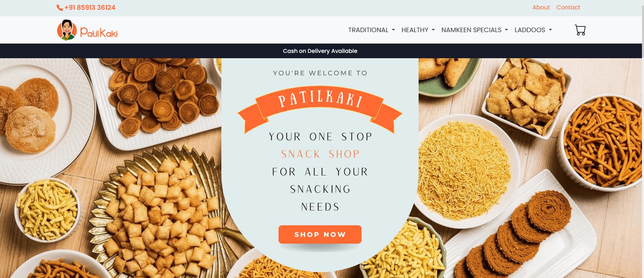The image size is (644, 278).
Task: Click the PatilKaki woman avatar logo
Action: (x=67, y=30)
